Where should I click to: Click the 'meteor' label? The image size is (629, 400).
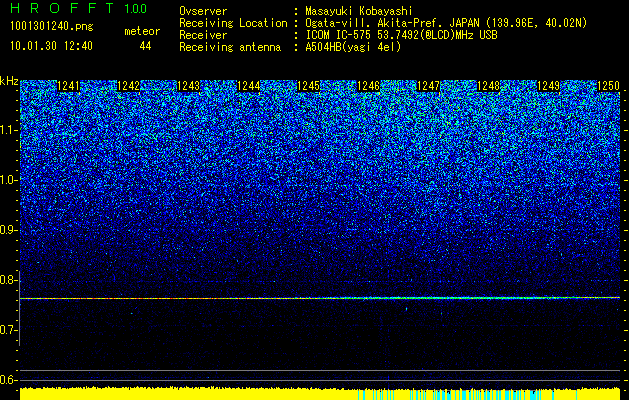click(x=142, y=31)
